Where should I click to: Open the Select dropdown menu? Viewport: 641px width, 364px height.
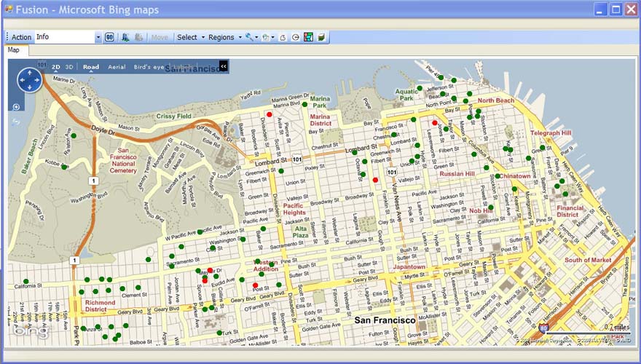pos(191,37)
